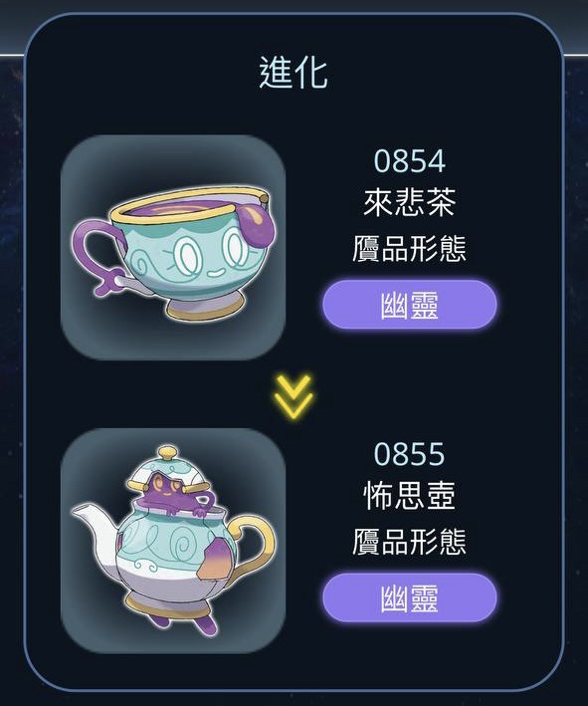Select the 幽靈 type badge under 0854

[409, 305]
